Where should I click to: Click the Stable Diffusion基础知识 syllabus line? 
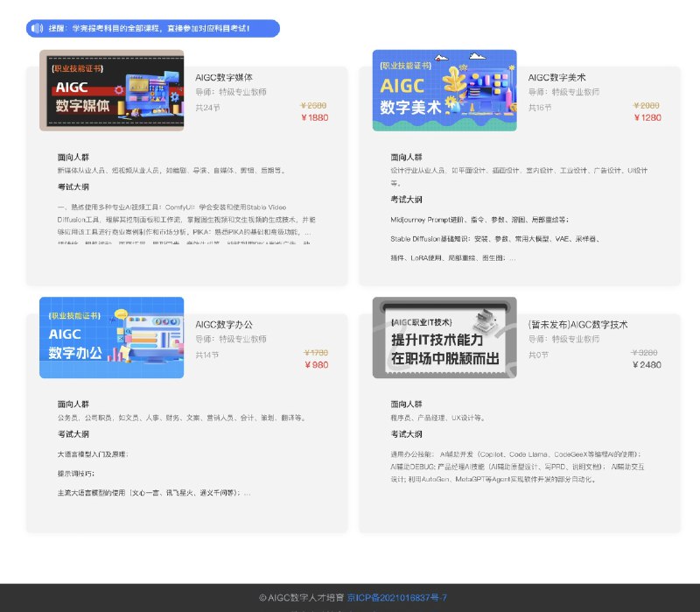tap(495, 239)
